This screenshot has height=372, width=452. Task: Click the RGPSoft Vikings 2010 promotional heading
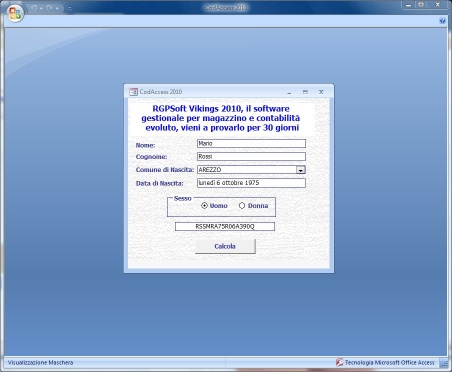coord(221,118)
